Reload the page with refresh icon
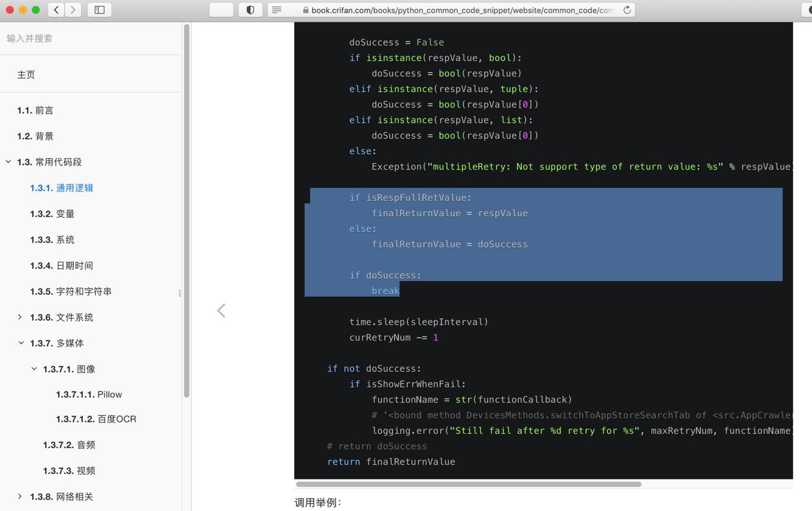This screenshot has height=511, width=812. (x=627, y=10)
